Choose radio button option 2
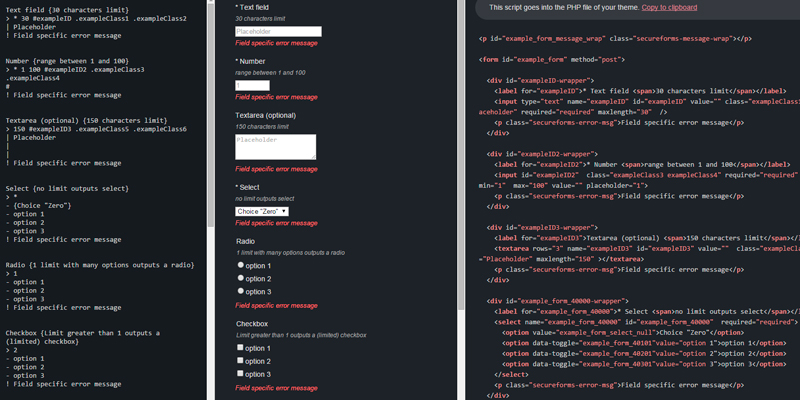The height and width of the screenshot is (400, 800). [x=240, y=279]
